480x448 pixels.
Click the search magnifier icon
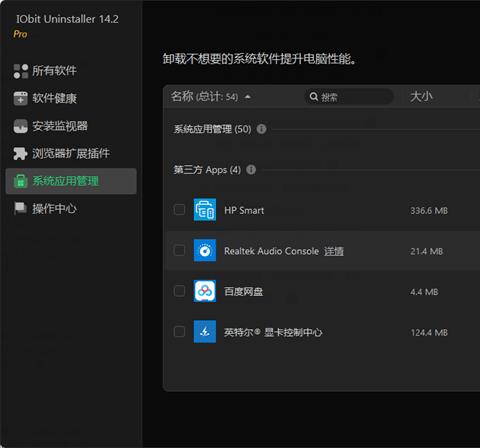coord(314,97)
